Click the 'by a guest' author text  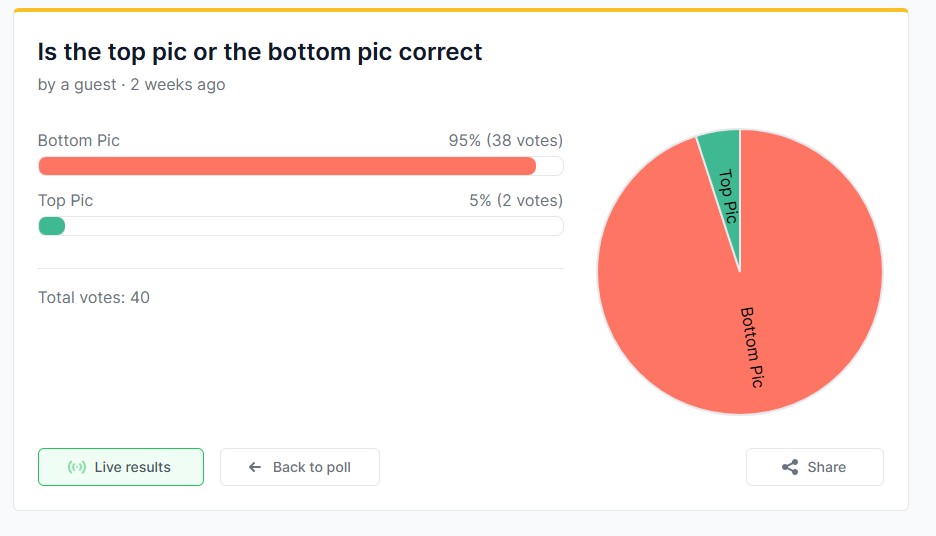point(77,85)
